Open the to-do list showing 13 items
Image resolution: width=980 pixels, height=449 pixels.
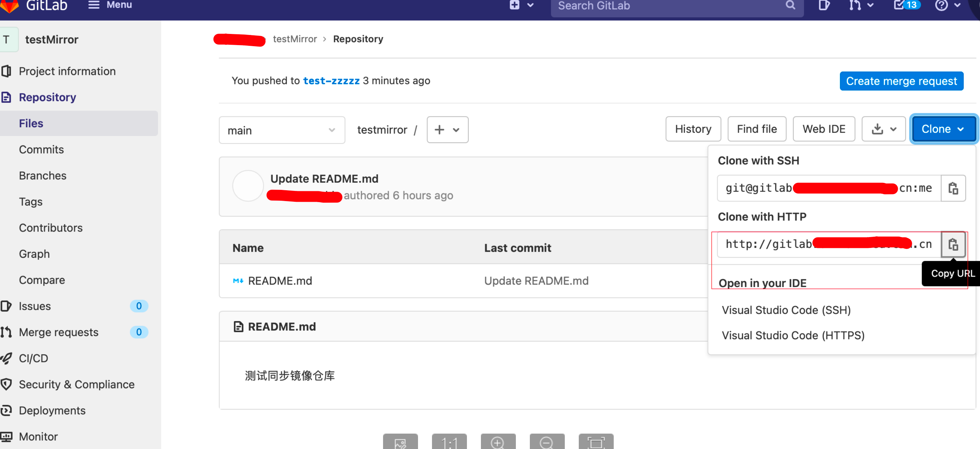click(906, 5)
